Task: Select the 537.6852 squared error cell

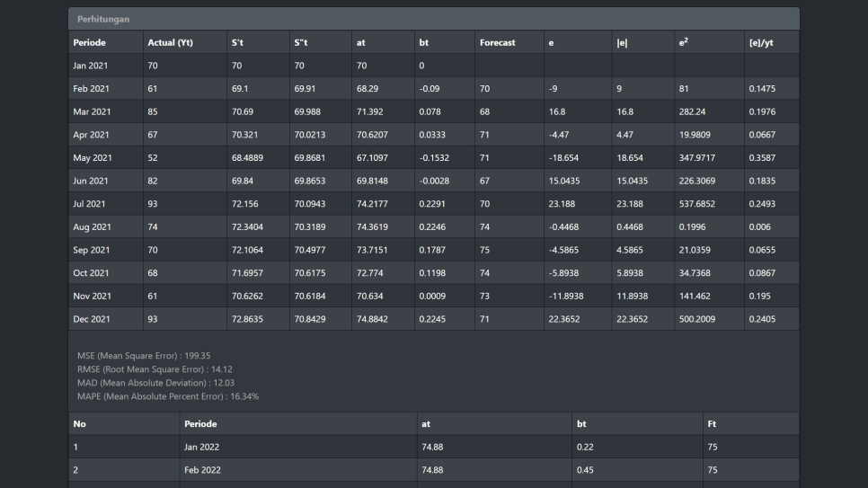Action: coord(697,204)
